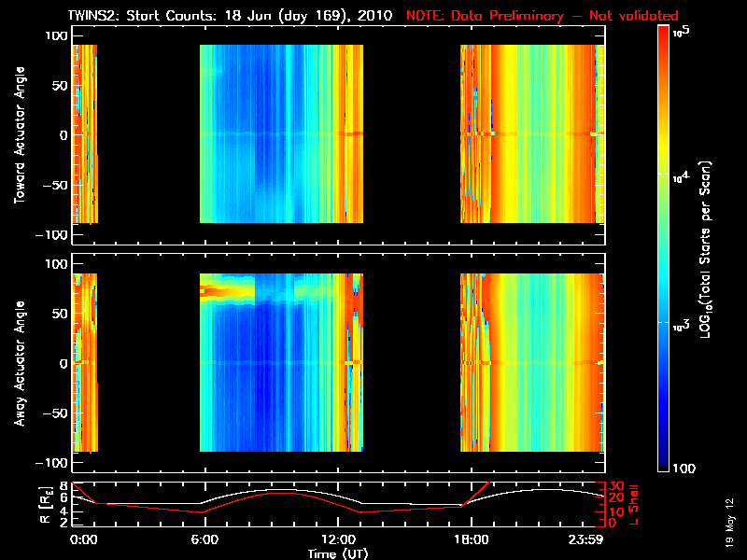Viewport: 747px width, 560px height.
Task: Click the 0:00 time axis label
Action: [x=83, y=539]
